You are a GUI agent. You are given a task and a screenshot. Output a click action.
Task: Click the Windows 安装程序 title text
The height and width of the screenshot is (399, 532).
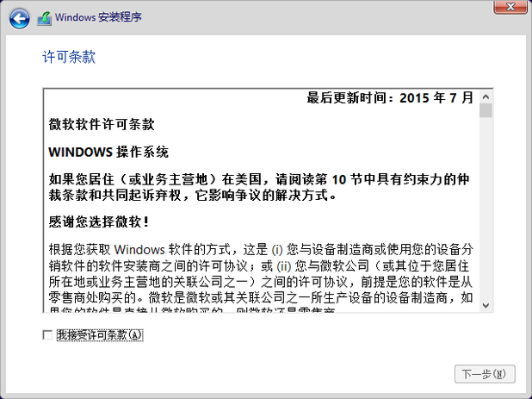click(x=98, y=17)
